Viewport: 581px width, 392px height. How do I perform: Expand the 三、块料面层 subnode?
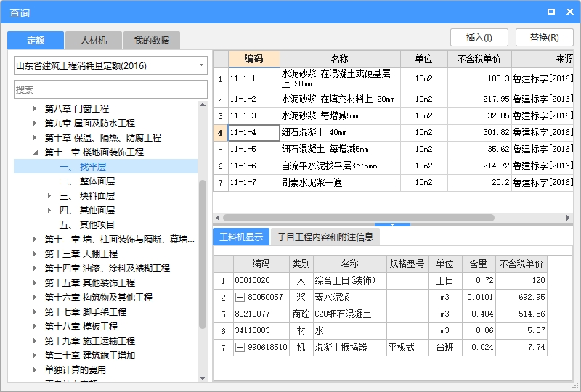[x=49, y=195]
